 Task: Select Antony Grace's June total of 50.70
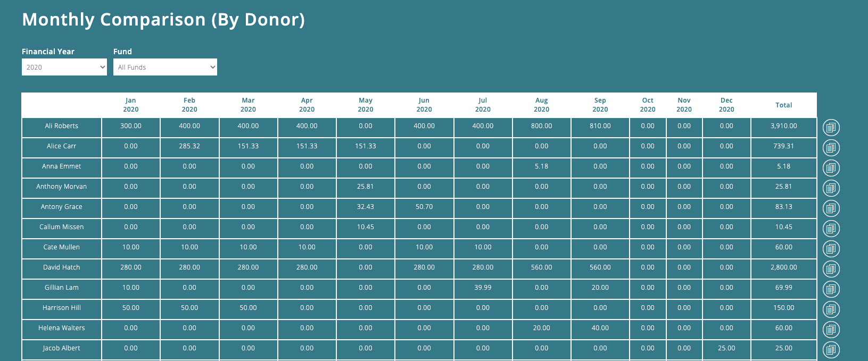424,207
